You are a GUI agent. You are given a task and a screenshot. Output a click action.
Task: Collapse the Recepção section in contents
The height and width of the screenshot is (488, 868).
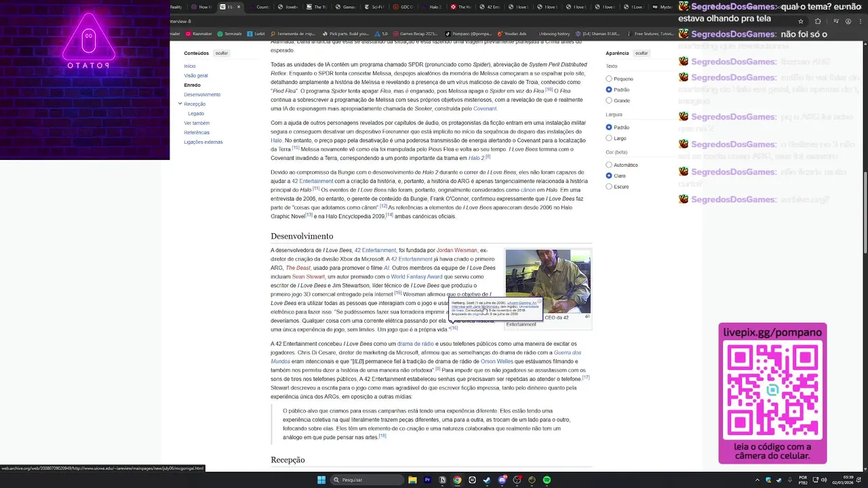(180, 104)
